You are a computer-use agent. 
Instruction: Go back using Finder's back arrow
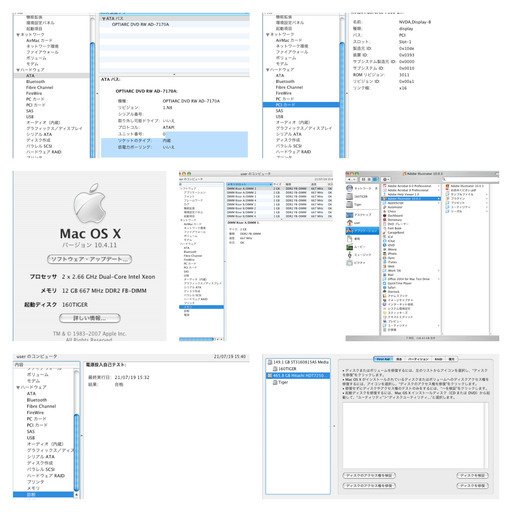[349, 179]
